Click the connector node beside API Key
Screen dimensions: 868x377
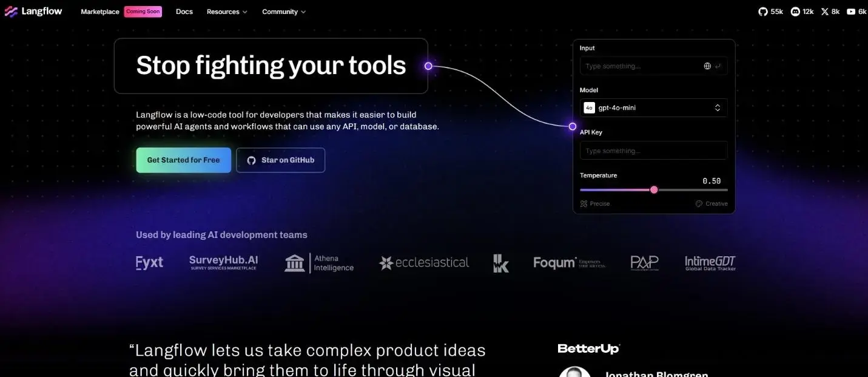[x=572, y=126]
